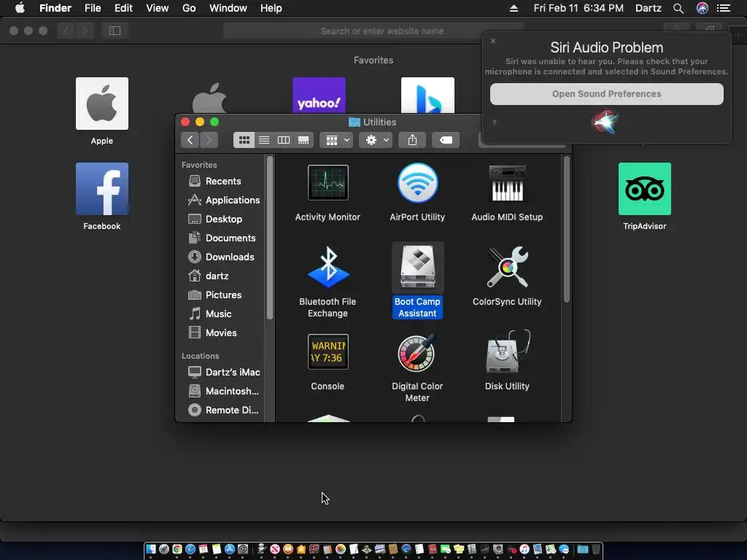Open the Console app icon
This screenshot has width=747, height=560.
point(328,352)
